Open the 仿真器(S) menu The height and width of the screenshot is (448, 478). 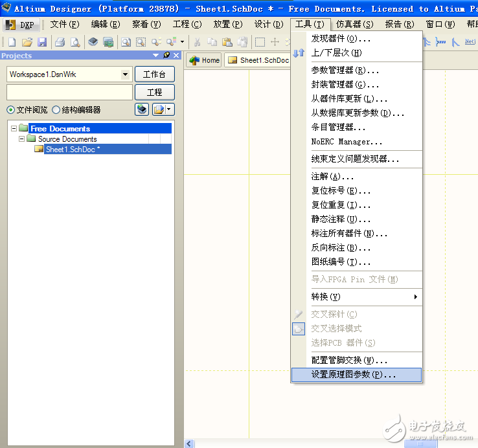pyautogui.click(x=354, y=25)
